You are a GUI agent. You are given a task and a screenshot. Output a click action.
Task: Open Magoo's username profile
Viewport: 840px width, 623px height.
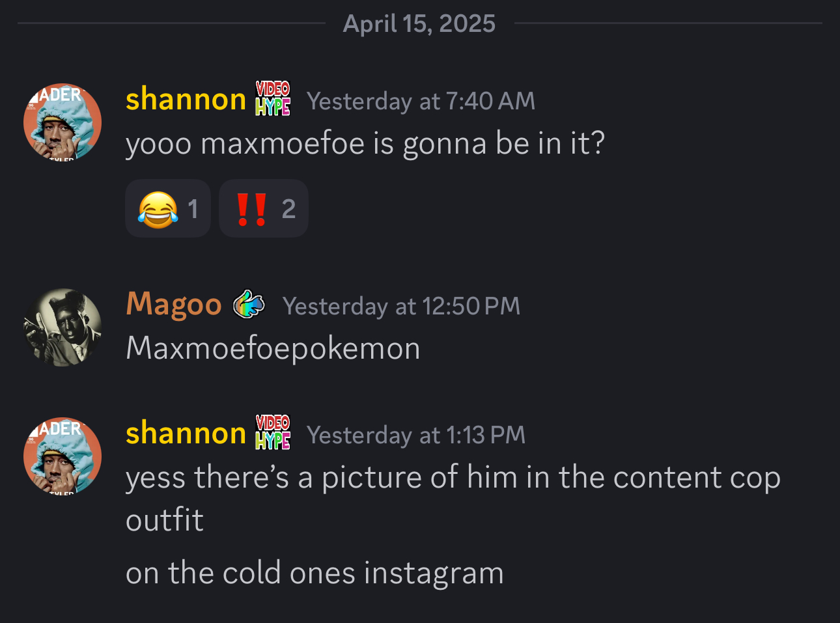pyautogui.click(x=174, y=304)
